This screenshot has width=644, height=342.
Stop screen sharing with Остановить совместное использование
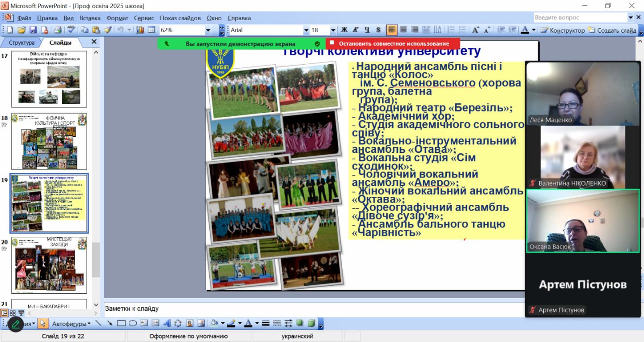coord(394,43)
